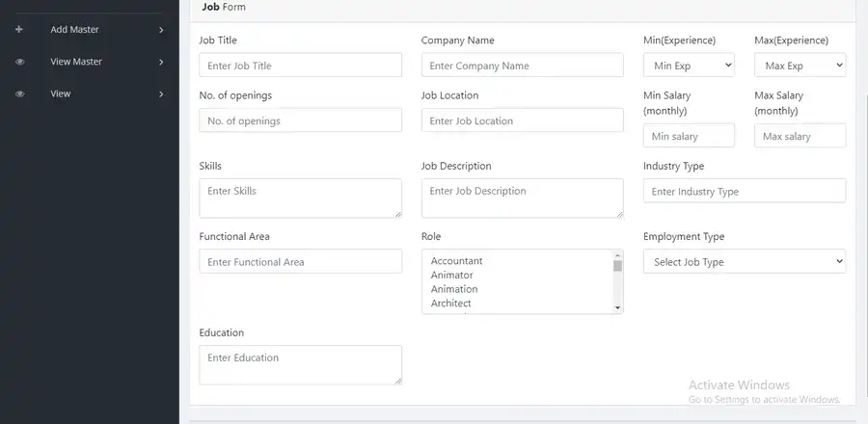
Task: Open the Min Exp dropdown
Action: [689, 66]
